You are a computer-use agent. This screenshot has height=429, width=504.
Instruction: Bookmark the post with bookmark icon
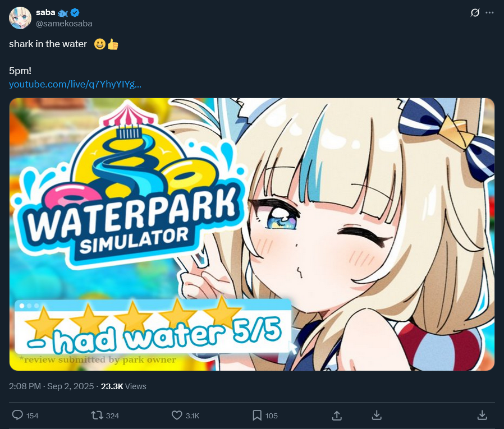click(x=257, y=415)
